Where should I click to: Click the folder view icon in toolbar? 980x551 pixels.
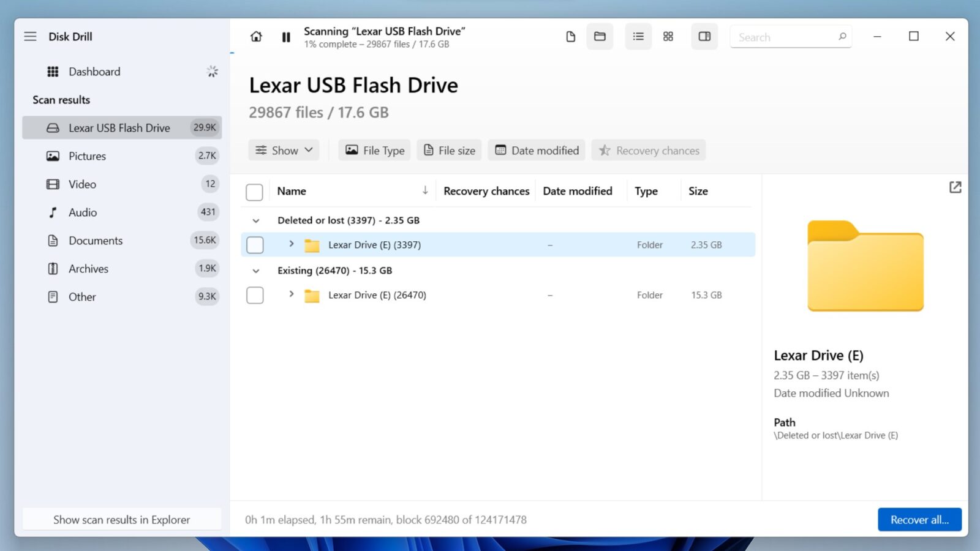[x=599, y=37]
